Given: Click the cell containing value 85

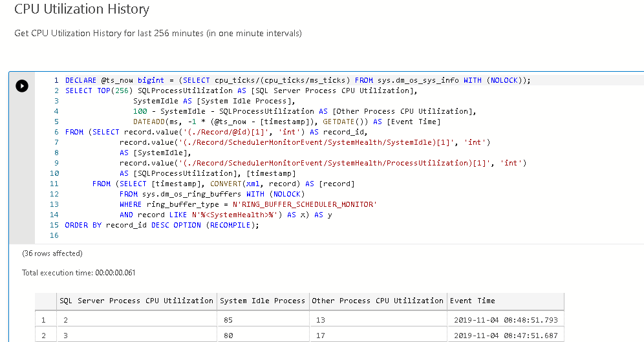Looking at the screenshot, I should click(262, 319).
